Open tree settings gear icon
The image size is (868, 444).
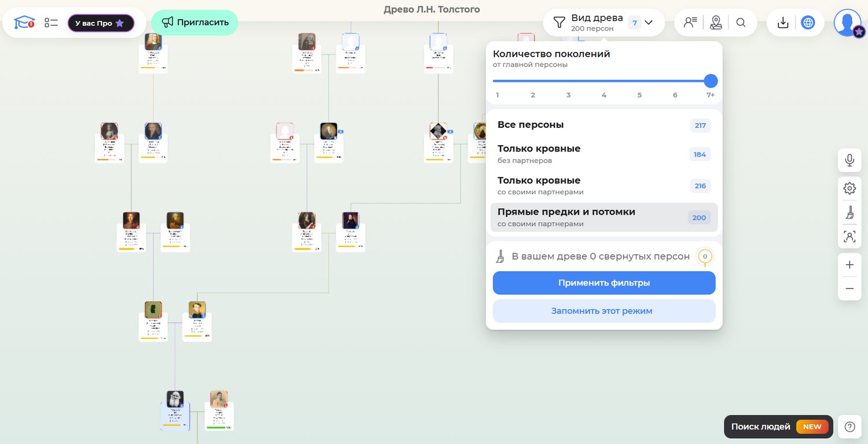(849, 188)
